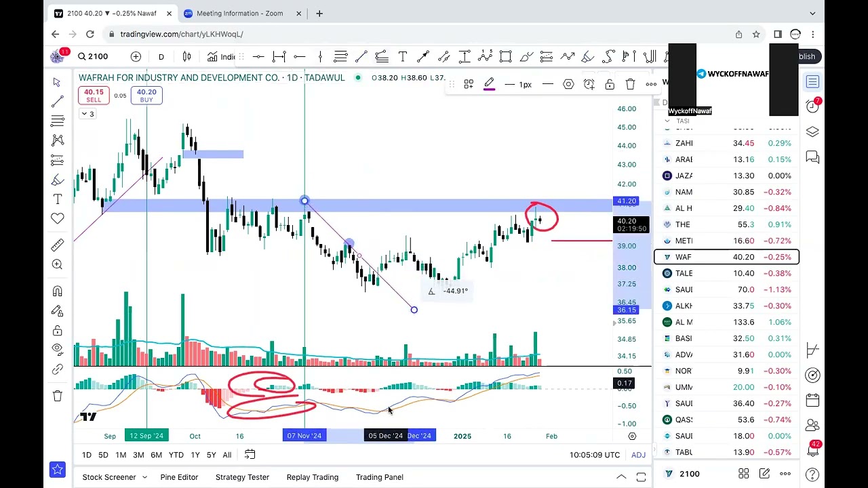Select the 3M time range
The width and height of the screenshot is (868, 488).
point(138,455)
